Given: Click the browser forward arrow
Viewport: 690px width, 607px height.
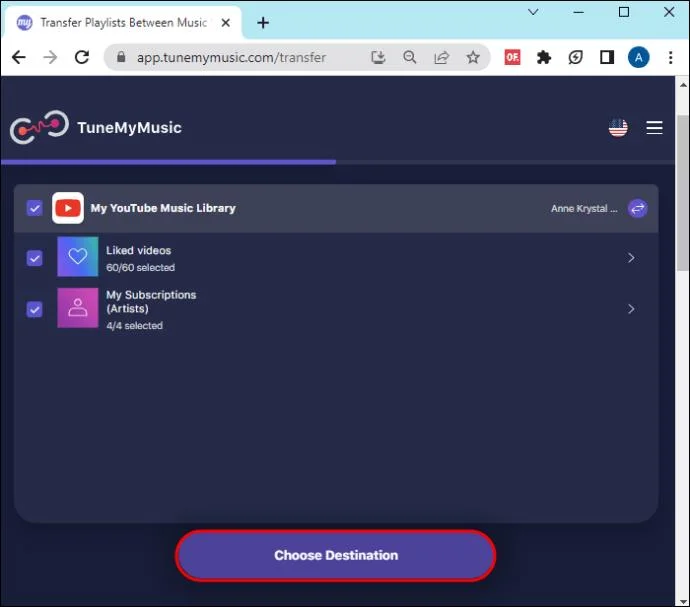Looking at the screenshot, I should coord(50,57).
